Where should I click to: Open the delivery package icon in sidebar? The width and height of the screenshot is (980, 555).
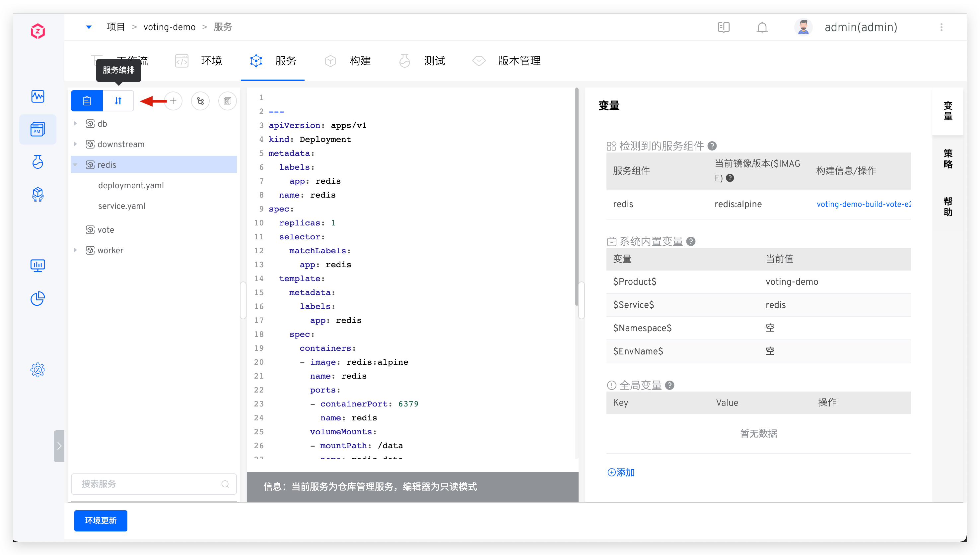coord(38,195)
